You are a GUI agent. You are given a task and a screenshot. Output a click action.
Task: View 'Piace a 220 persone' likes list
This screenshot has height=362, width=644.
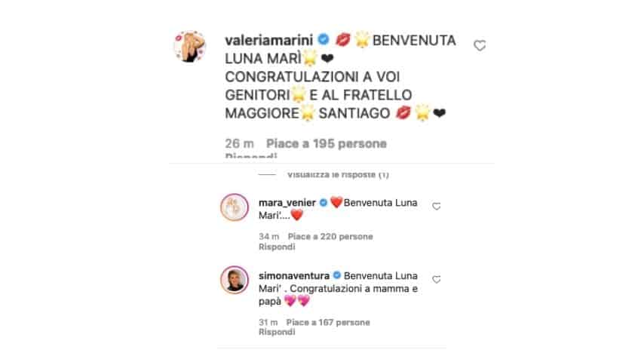coord(330,237)
